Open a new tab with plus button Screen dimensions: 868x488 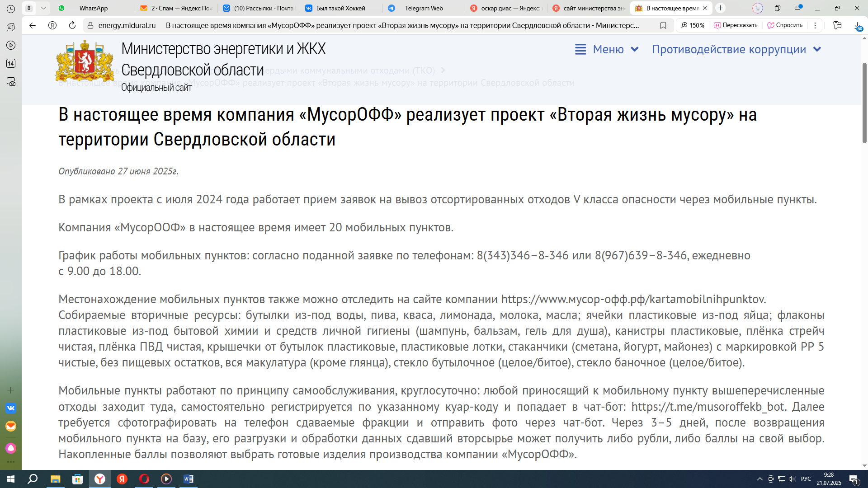pyautogui.click(x=721, y=8)
